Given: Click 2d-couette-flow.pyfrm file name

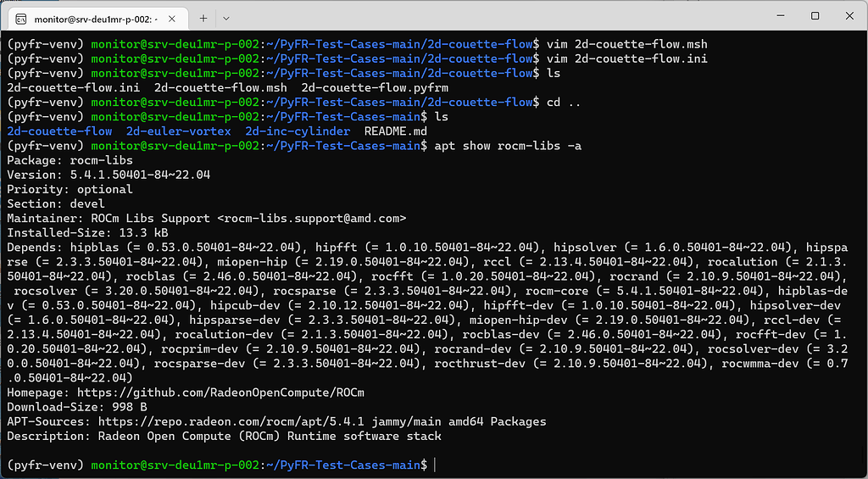Looking at the screenshot, I should tap(375, 87).
